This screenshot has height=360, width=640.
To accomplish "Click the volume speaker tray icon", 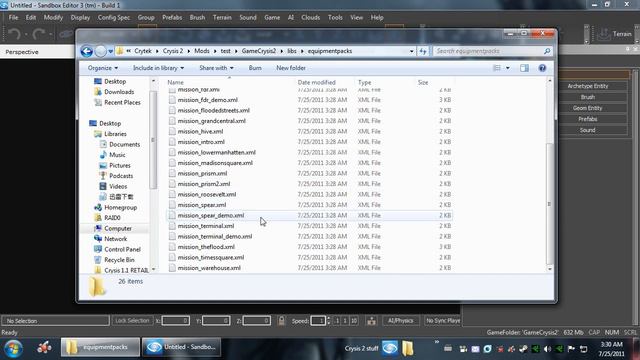I will coord(547,349).
